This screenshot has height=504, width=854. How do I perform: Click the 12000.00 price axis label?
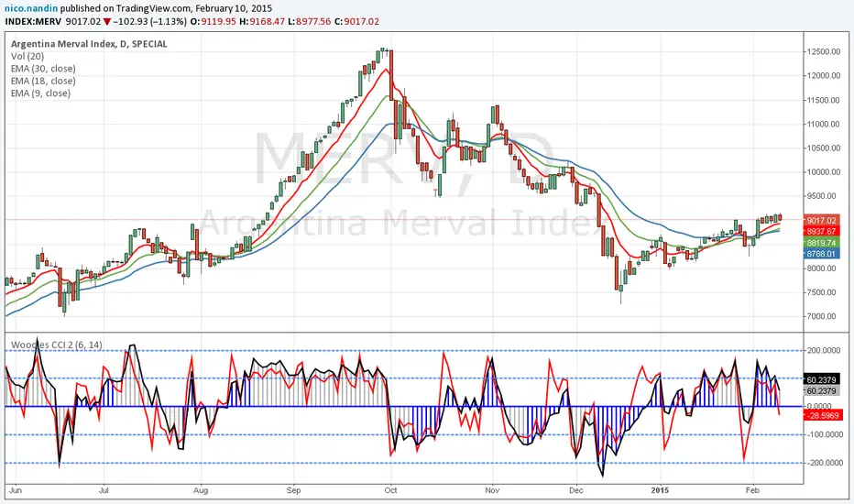(824, 76)
